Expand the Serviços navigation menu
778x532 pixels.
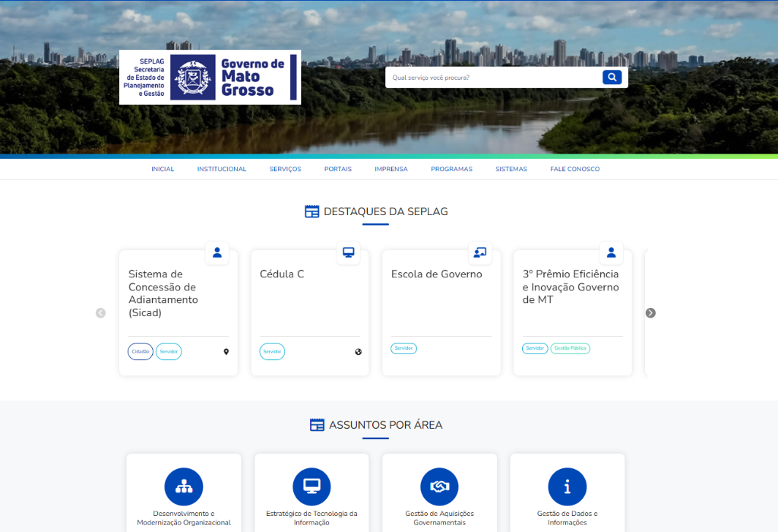click(285, 169)
